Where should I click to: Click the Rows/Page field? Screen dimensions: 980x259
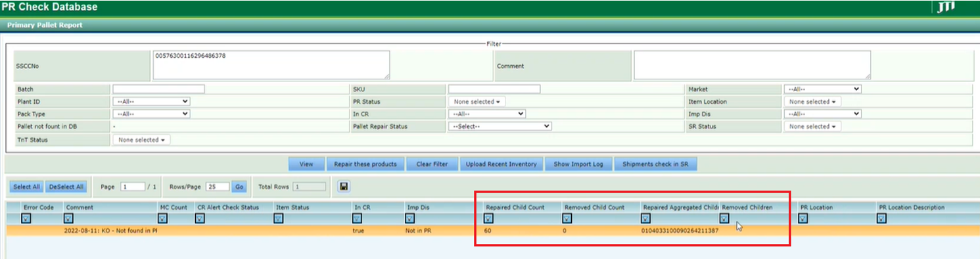[x=217, y=187]
